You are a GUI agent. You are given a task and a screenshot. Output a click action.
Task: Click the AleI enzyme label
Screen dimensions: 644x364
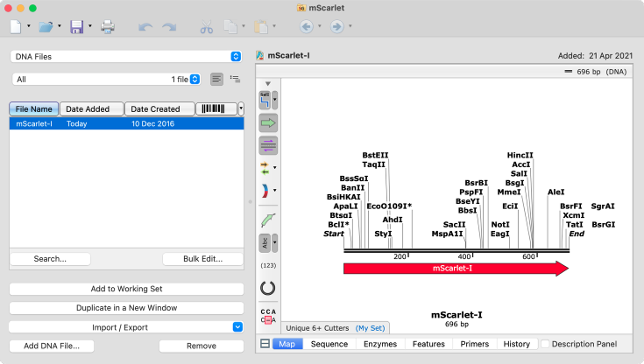(556, 192)
